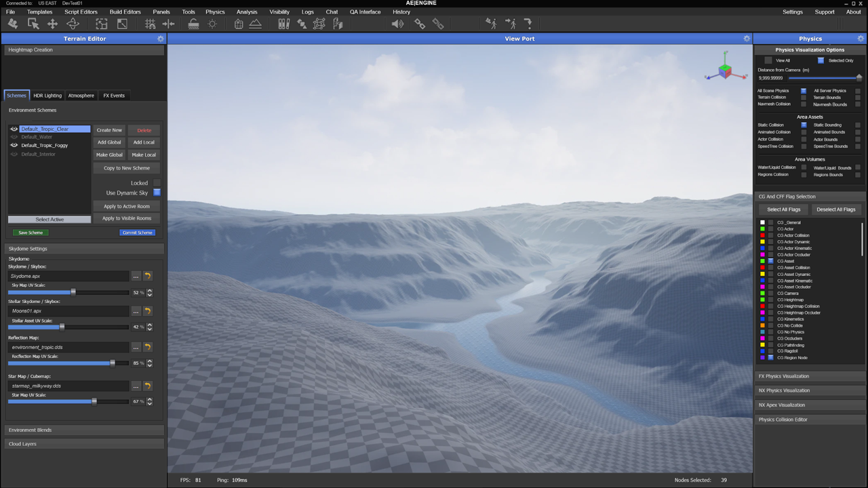The image size is (868, 488).
Task: Expand FX Physics Visualization section
Action: pyautogui.click(x=810, y=376)
